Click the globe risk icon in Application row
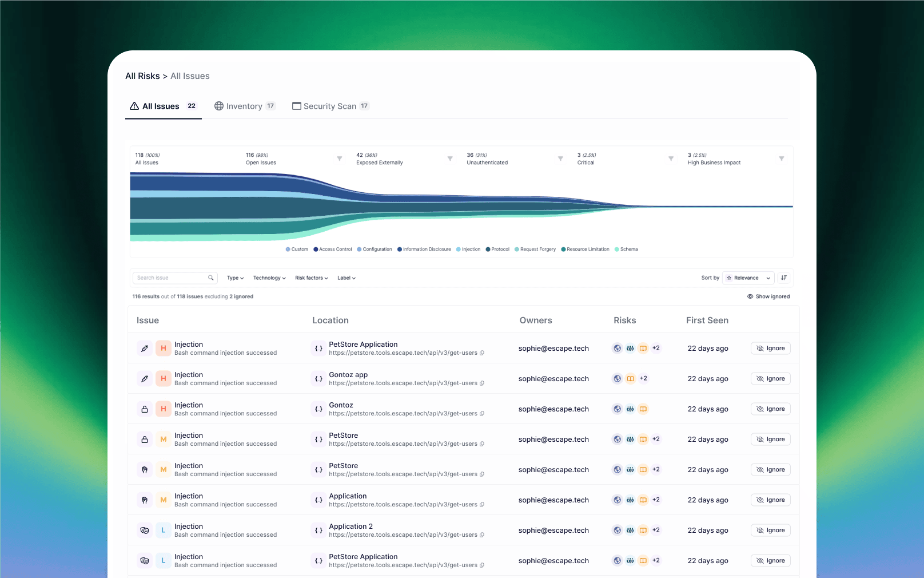Image resolution: width=924 pixels, height=578 pixels. [x=618, y=500]
